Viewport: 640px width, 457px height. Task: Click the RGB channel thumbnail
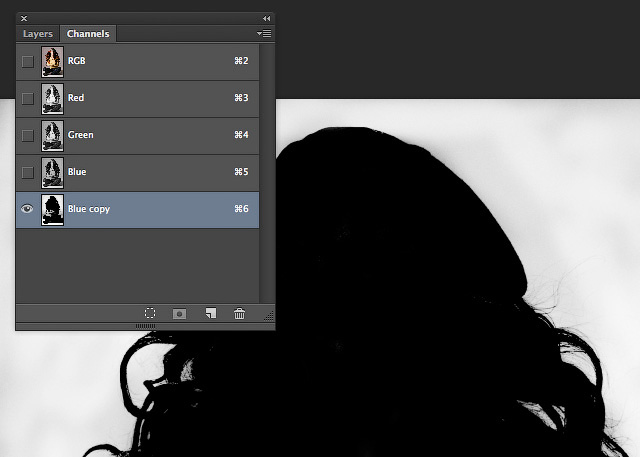[x=52, y=62]
